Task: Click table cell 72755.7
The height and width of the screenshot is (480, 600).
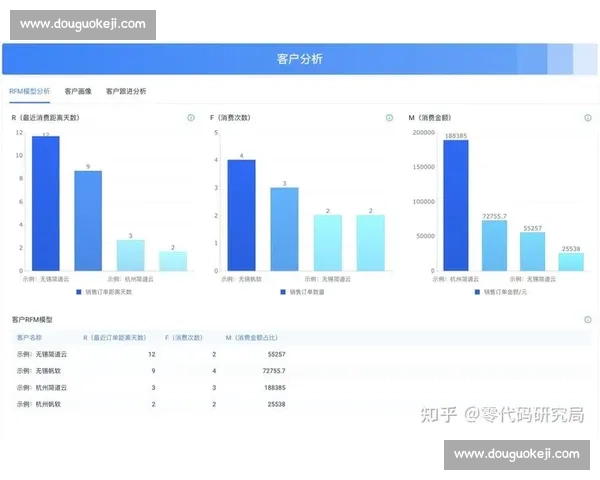Action: 274,371
